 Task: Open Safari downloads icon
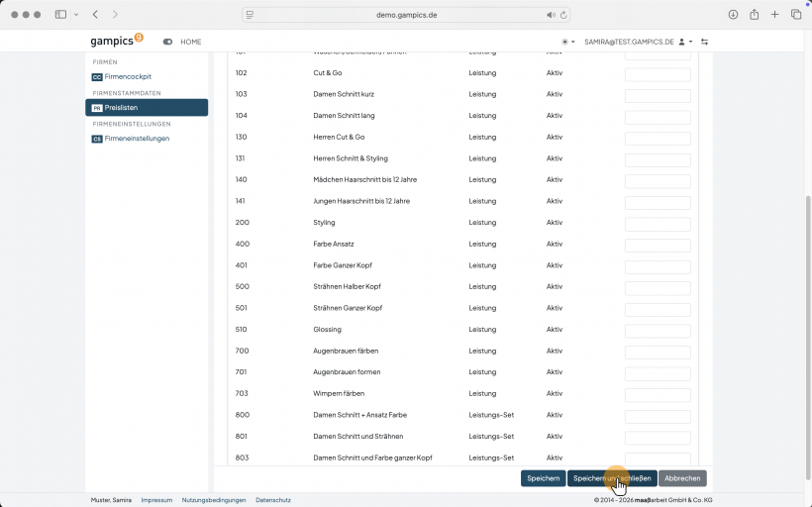click(733, 15)
